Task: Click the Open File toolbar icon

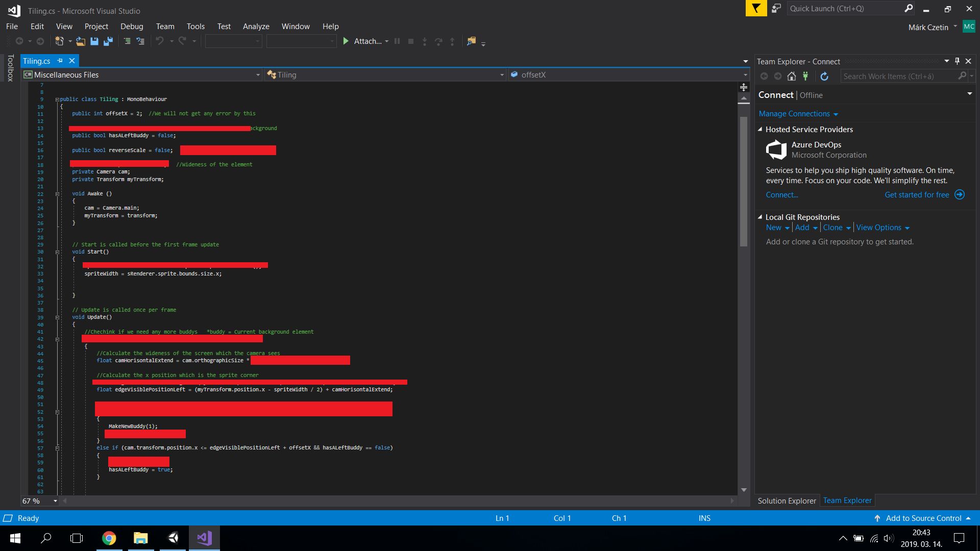Action: pyautogui.click(x=80, y=41)
